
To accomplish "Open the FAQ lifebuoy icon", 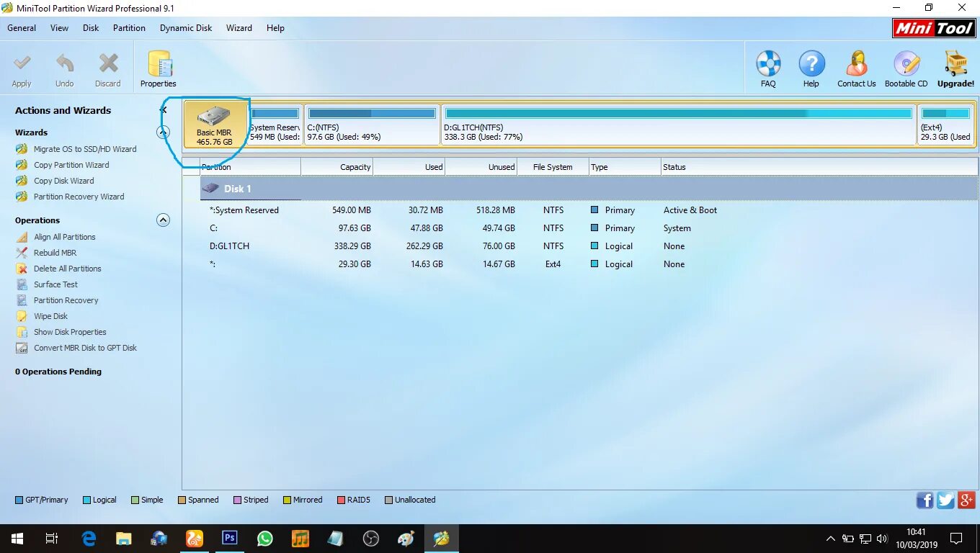I will (768, 63).
